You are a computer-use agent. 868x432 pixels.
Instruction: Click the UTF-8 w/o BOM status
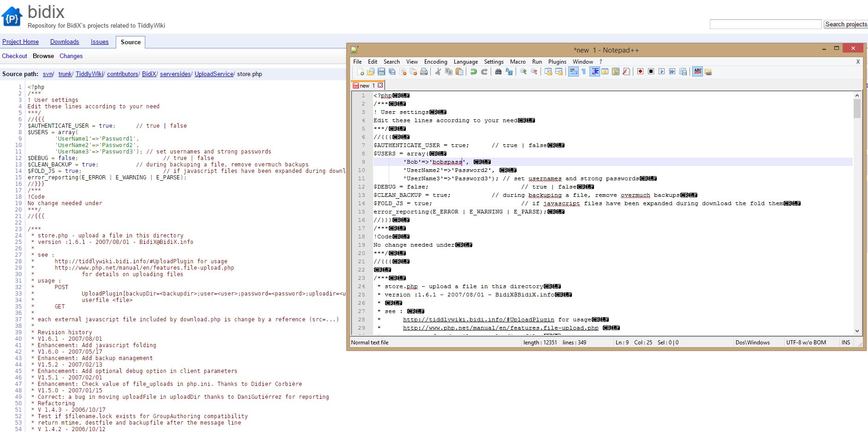(x=806, y=343)
